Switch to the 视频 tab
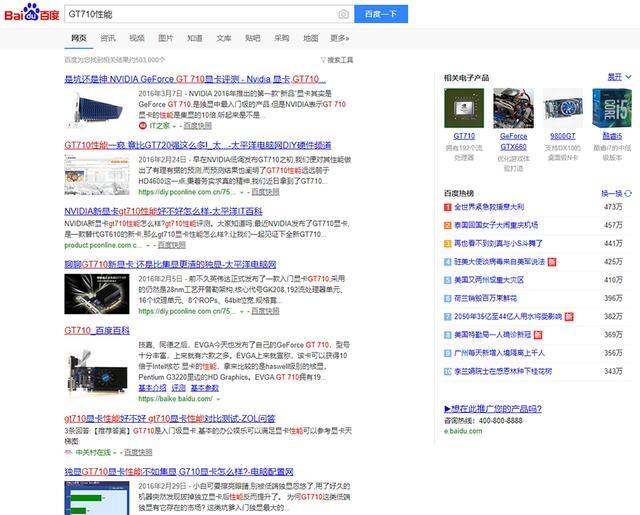The image size is (640, 515). click(x=137, y=38)
